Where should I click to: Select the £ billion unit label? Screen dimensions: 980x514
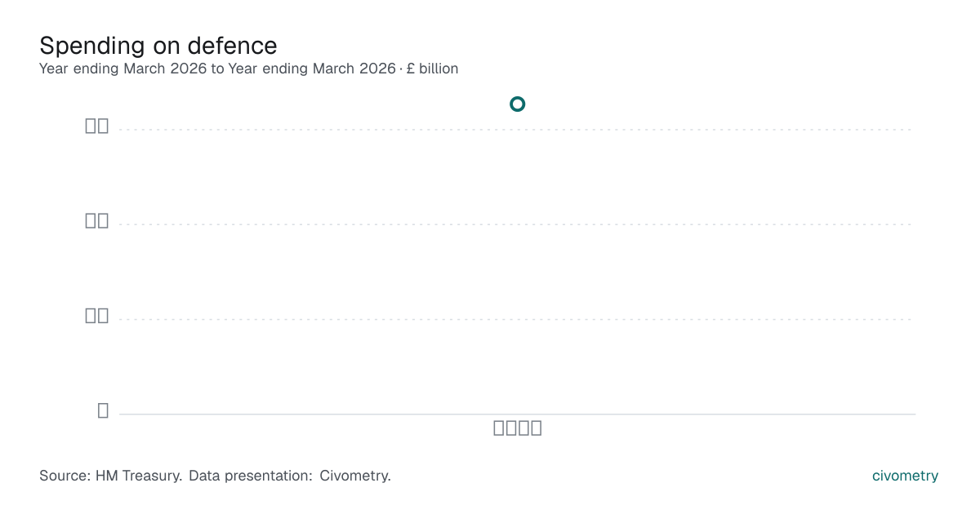click(432, 69)
